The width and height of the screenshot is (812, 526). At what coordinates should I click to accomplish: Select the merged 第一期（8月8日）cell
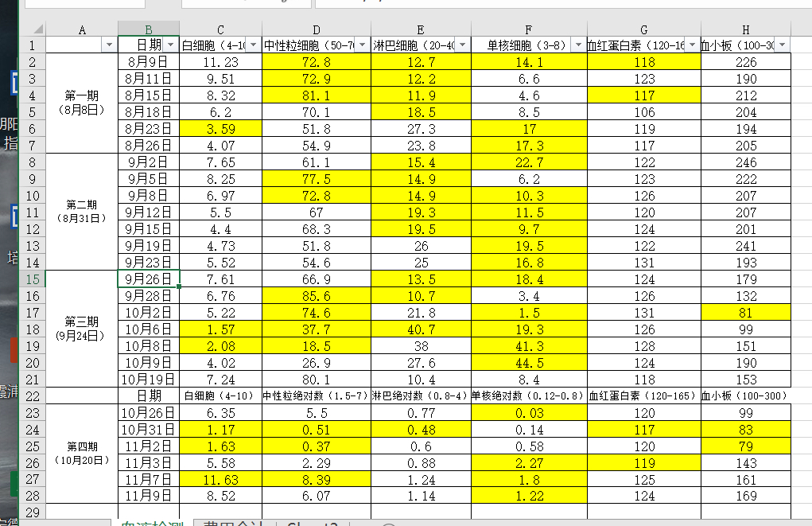pos(82,103)
